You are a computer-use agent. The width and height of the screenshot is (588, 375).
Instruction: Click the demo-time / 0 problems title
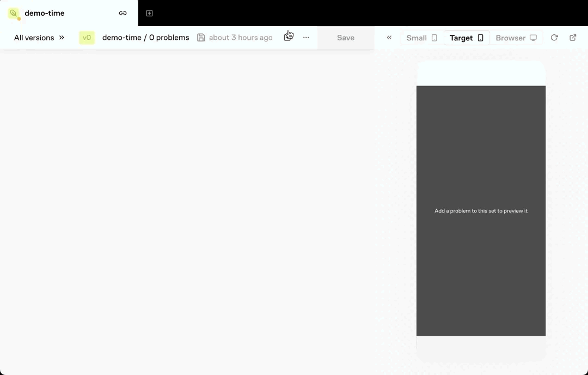(x=145, y=38)
